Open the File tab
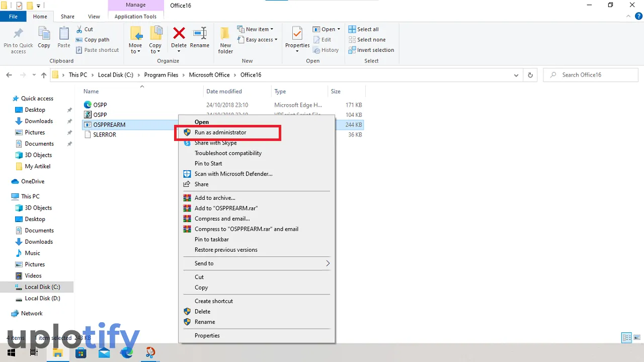 click(x=14, y=17)
